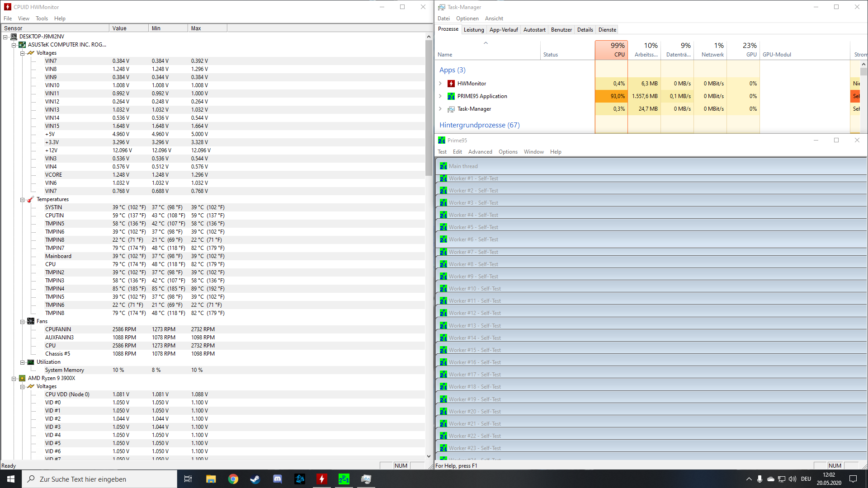The image size is (868, 488).
Task: Click the Main thread window icon in Prime95
Action: click(x=443, y=166)
